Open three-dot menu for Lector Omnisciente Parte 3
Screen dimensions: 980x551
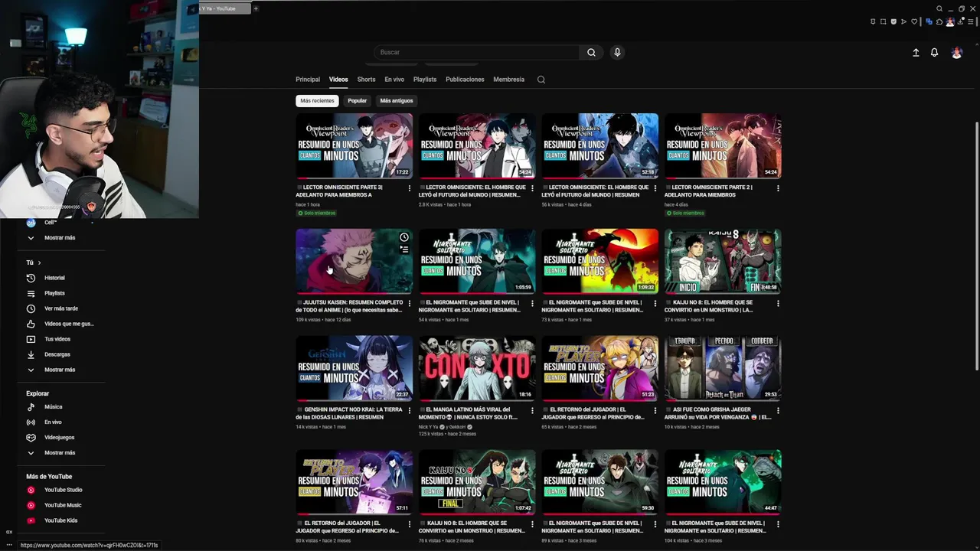(x=410, y=188)
